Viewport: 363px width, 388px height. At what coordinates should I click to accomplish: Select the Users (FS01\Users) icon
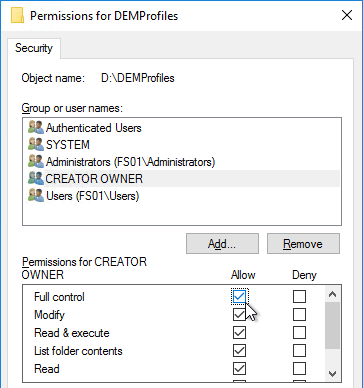coord(36,196)
